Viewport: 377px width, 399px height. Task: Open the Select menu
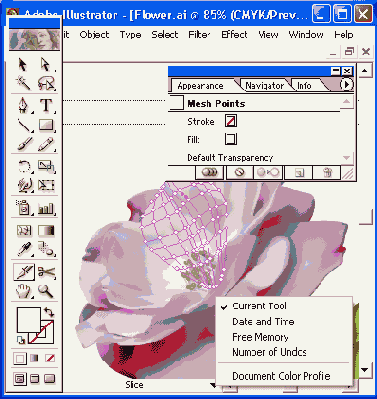coord(165,35)
